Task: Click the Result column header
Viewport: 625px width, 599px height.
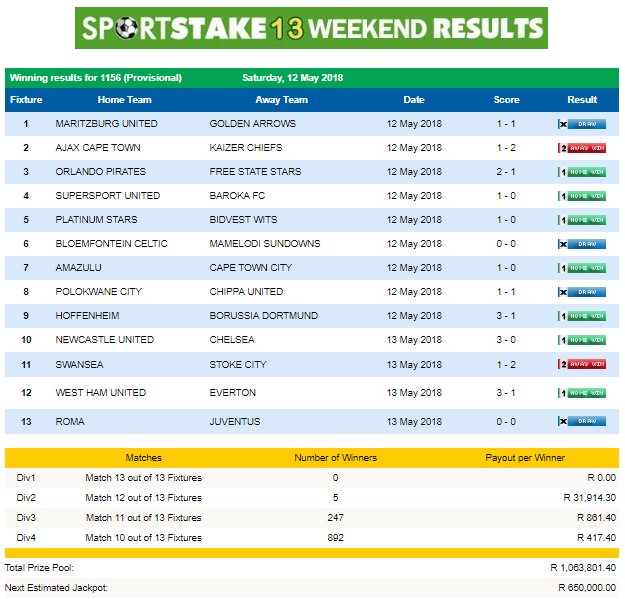Action: click(x=582, y=100)
